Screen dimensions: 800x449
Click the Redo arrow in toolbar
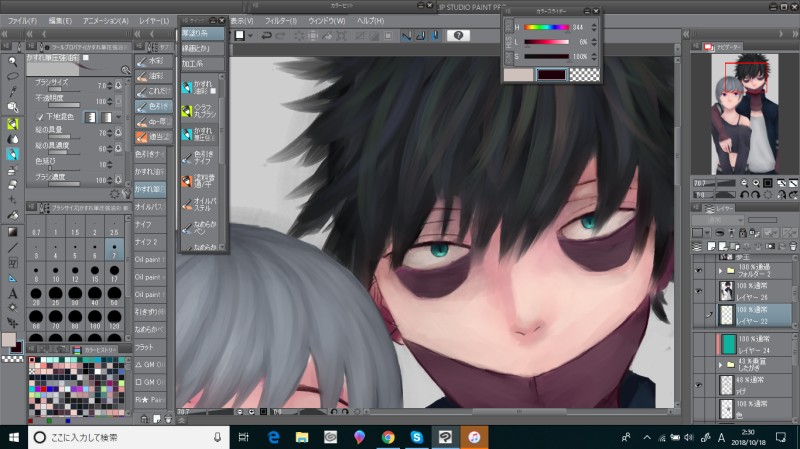click(x=281, y=35)
